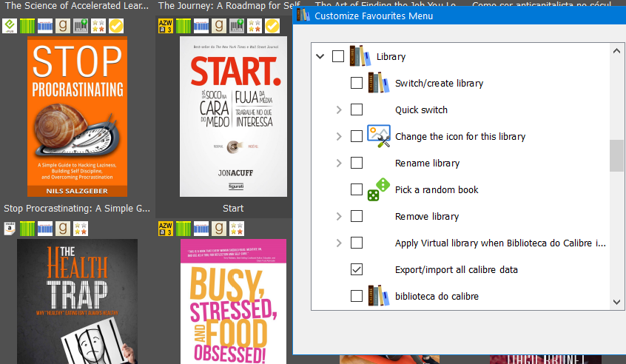Click the AZW3 emblem above Busy, Stressed cover

pos(166,229)
